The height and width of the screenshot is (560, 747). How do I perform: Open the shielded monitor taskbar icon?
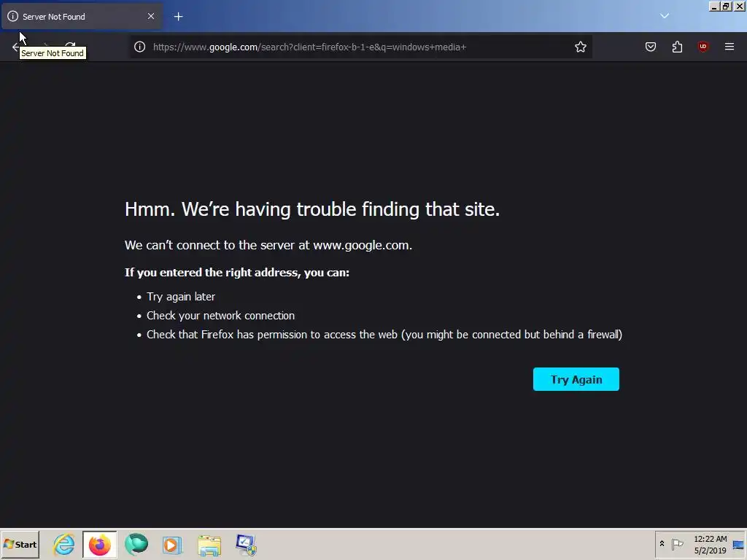click(246, 545)
